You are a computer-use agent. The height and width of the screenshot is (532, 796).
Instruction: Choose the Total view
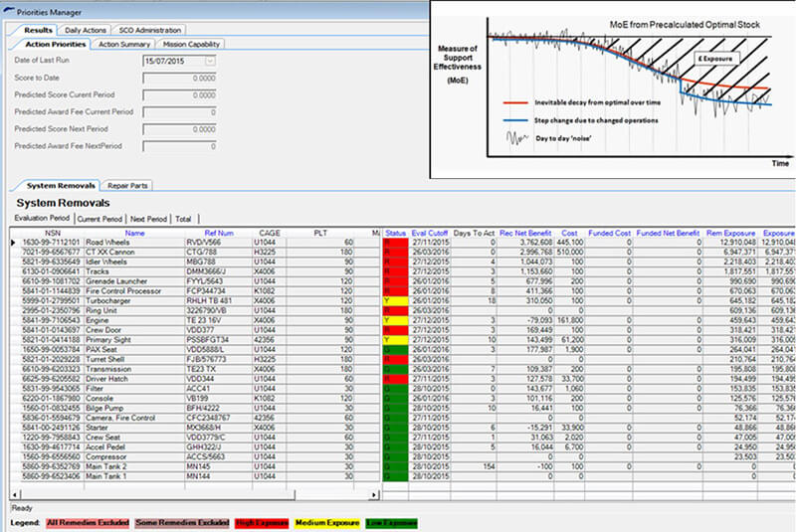tap(183, 219)
